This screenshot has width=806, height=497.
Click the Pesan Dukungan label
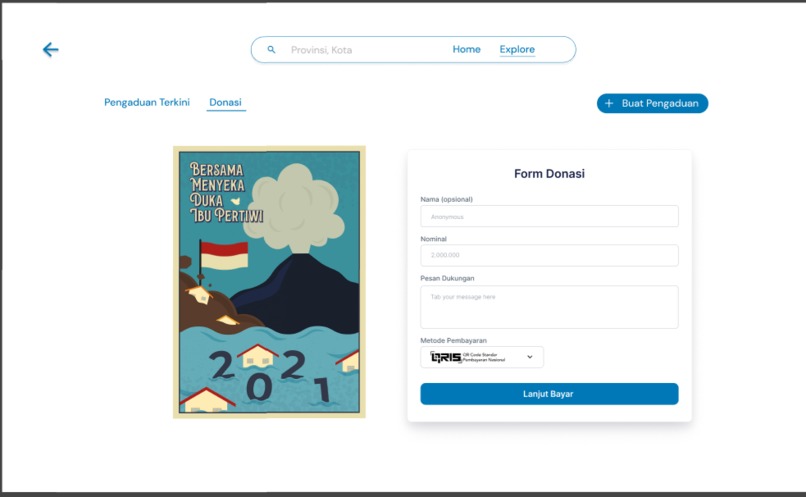coord(447,278)
